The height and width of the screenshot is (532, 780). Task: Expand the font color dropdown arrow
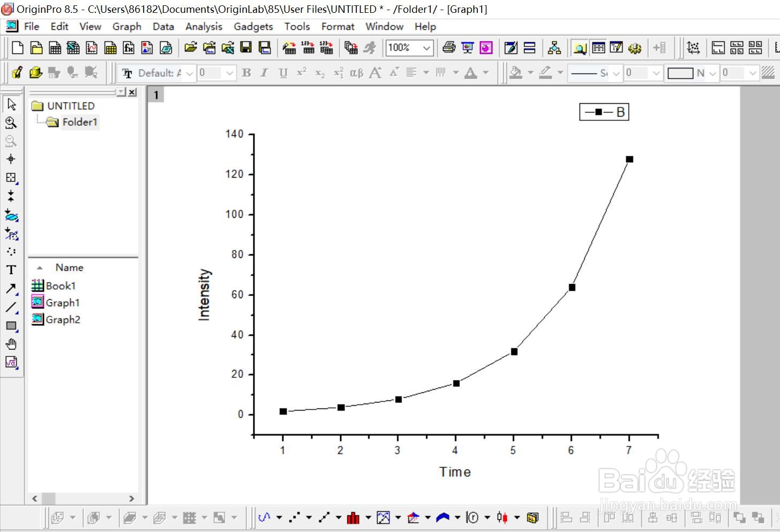coord(486,73)
